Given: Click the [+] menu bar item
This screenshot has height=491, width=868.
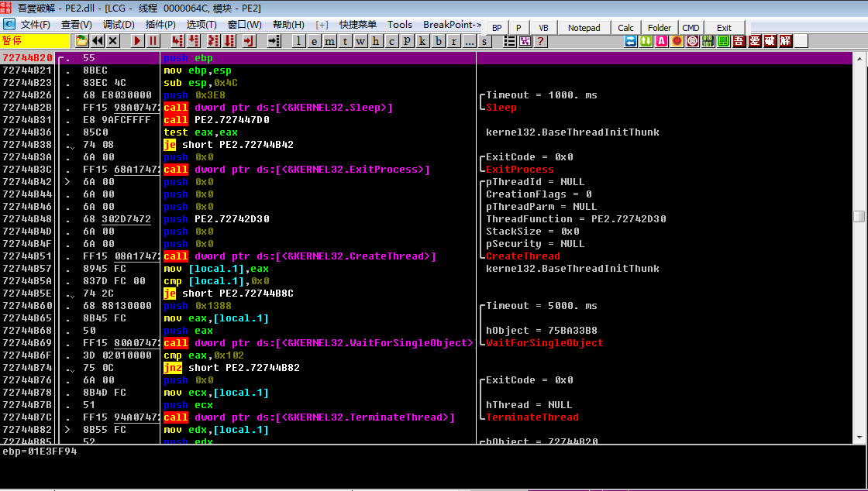Looking at the screenshot, I should pos(322,25).
